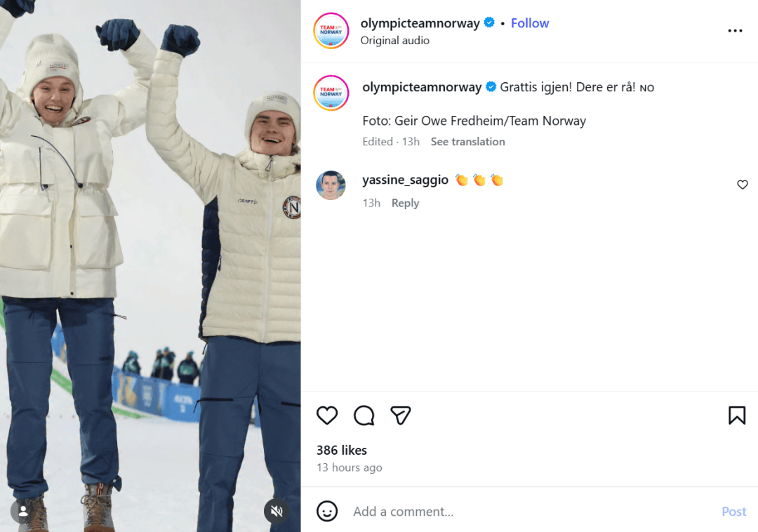
Task: Follow olympicteamnorway
Action: 530,23
